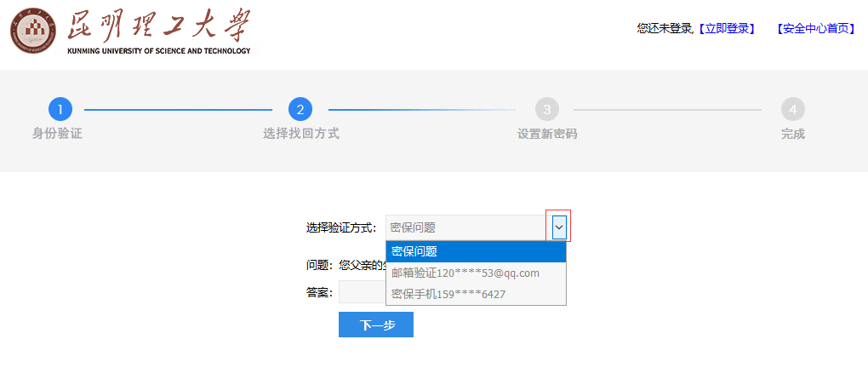Click the 完成 step label
This screenshot has height=391, width=868.
click(x=793, y=134)
